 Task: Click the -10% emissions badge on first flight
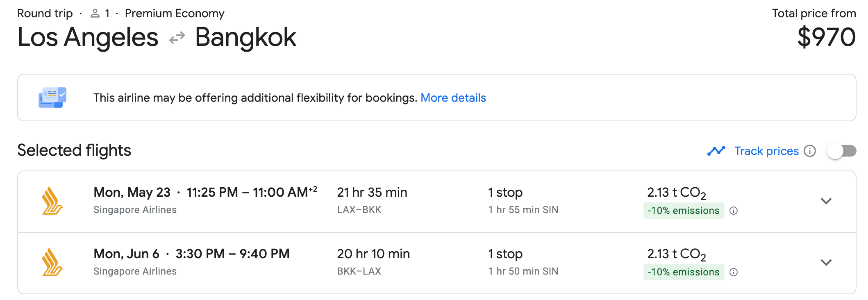point(684,211)
